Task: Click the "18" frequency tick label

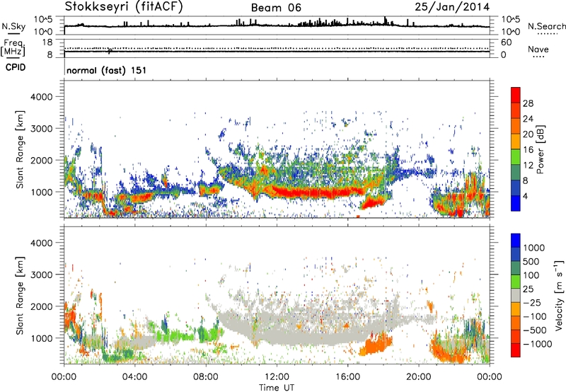Action: (47, 42)
